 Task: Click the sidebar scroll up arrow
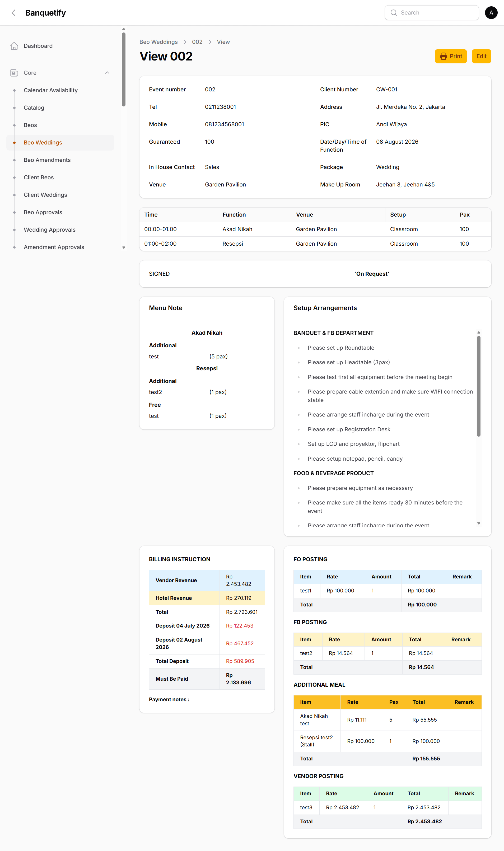[124, 29]
